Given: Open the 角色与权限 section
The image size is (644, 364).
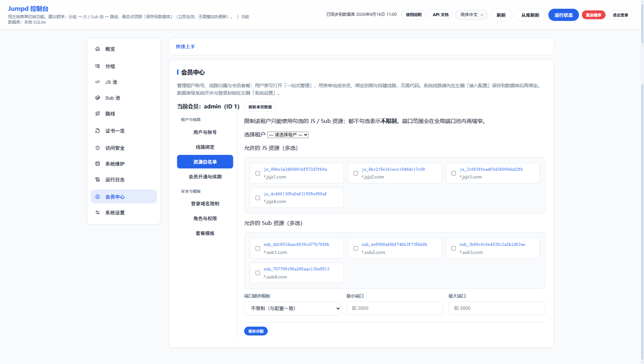Looking at the screenshot, I should pos(205,219).
